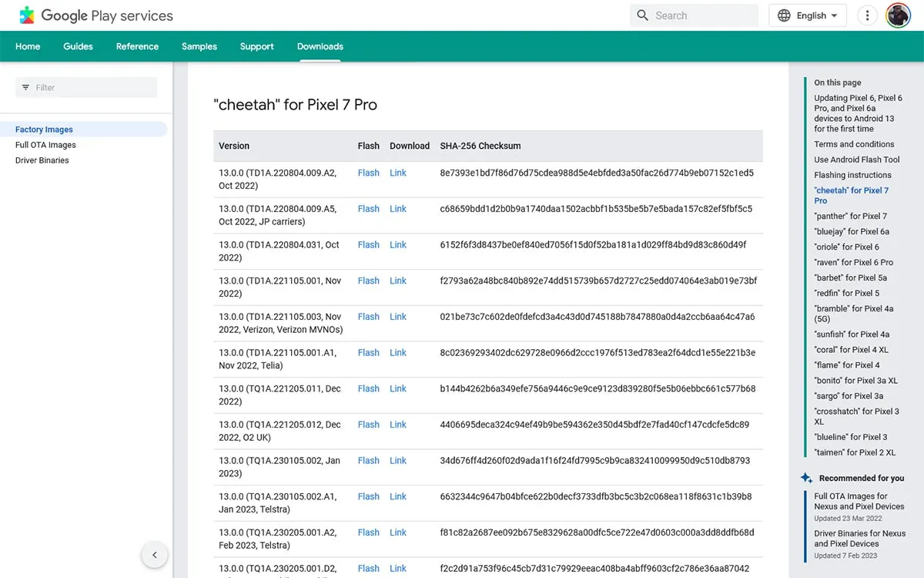Click Flash for TQ1A.230105.002 Jan 2023
924x578 pixels.
[368, 460]
